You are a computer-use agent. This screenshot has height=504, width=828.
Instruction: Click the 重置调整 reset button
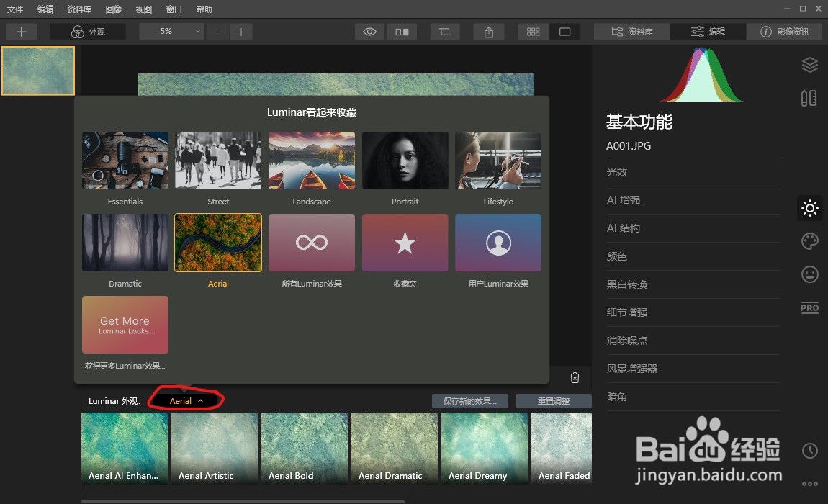click(554, 401)
